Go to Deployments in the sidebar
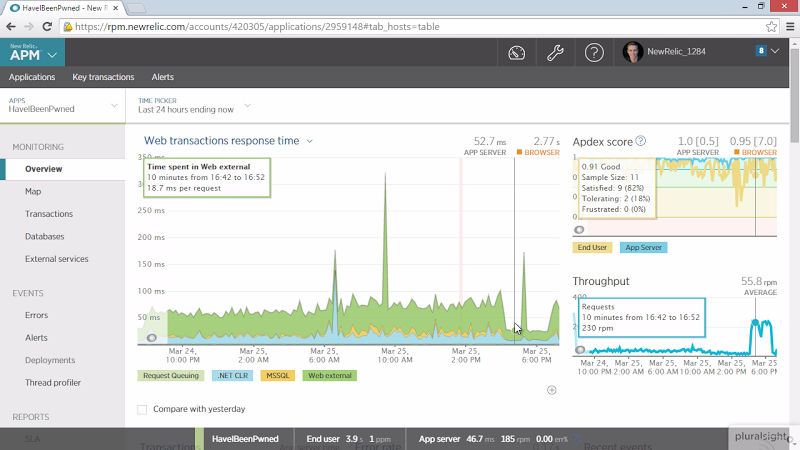The image size is (800, 450). coord(50,360)
